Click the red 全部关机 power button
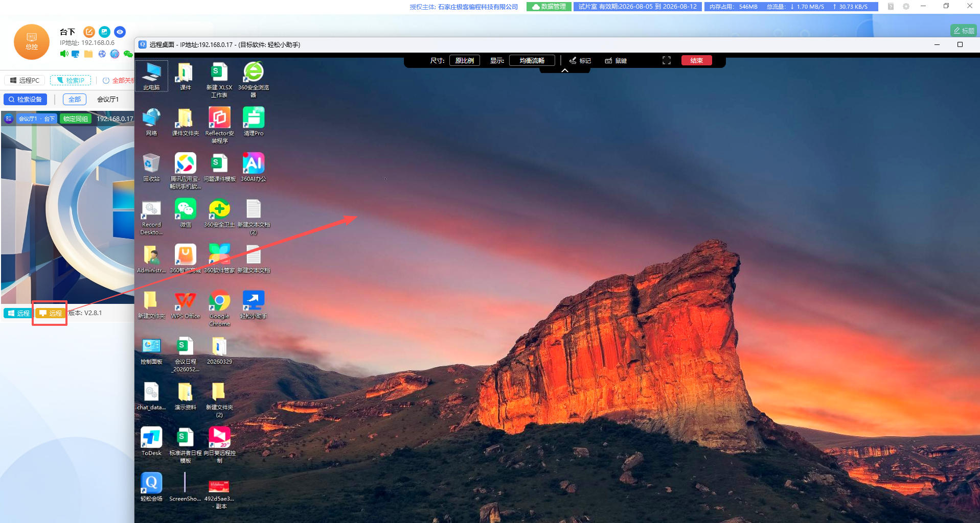The image size is (980, 523). (118, 80)
